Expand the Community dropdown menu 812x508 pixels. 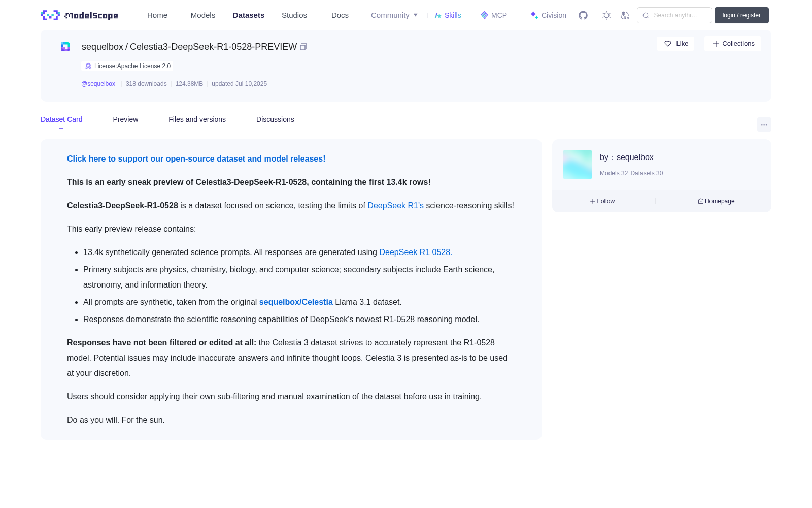click(394, 15)
